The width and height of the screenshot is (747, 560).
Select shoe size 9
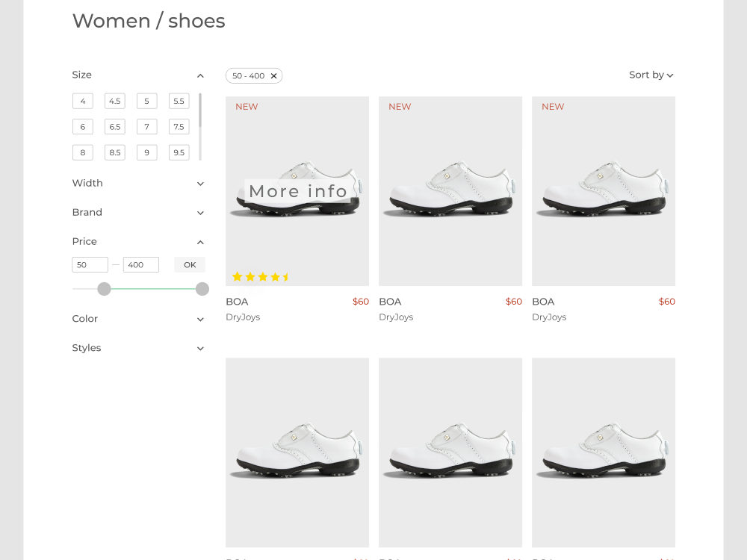click(x=146, y=152)
